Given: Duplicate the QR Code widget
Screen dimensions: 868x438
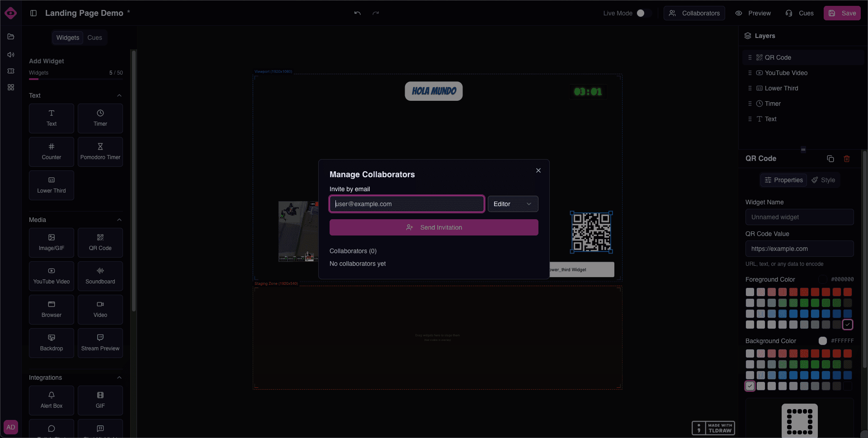Looking at the screenshot, I should tap(830, 159).
